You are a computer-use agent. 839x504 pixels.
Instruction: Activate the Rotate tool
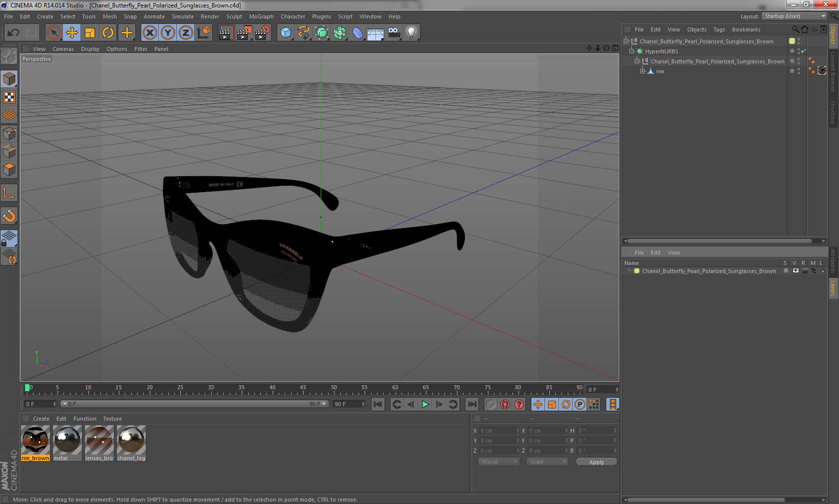108,33
